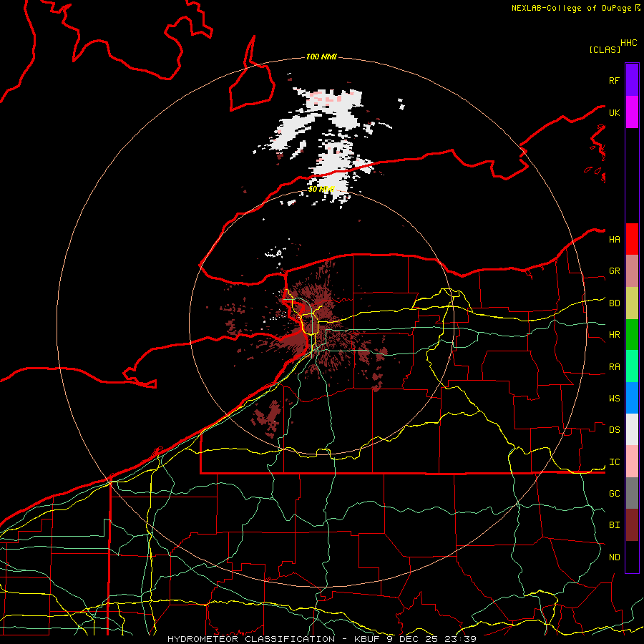
Task: Click the UK legend label
Action: pyautogui.click(x=614, y=112)
